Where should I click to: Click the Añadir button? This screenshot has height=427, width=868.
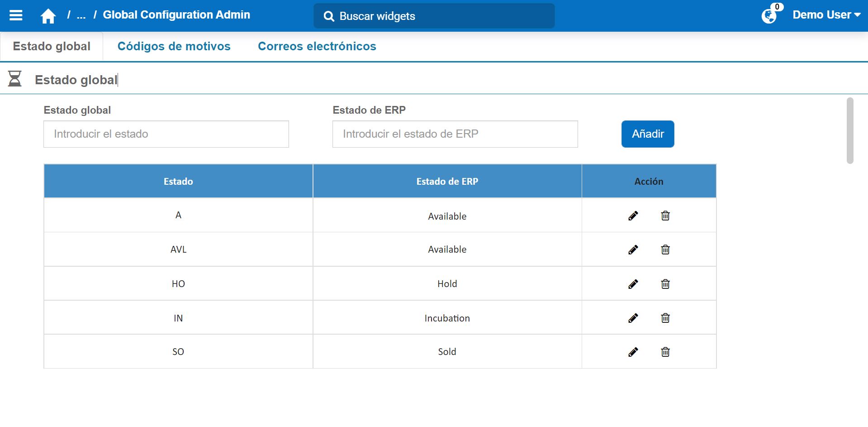(x=647, y=134)
